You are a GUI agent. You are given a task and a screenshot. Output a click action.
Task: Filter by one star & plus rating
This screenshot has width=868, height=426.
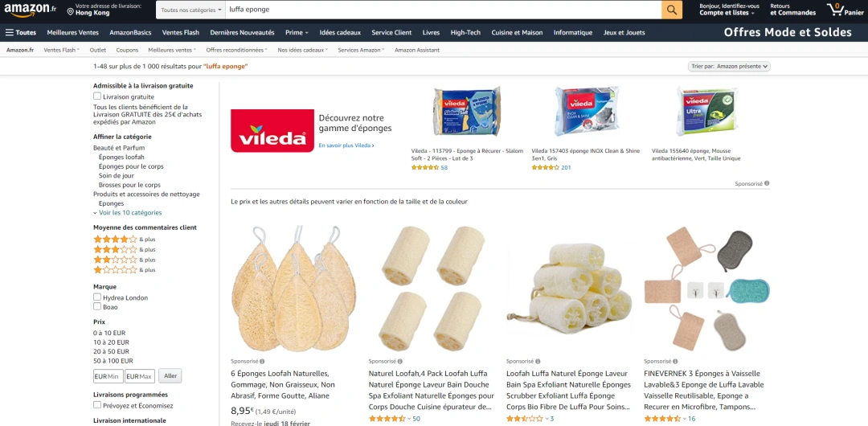click(124, 270)
